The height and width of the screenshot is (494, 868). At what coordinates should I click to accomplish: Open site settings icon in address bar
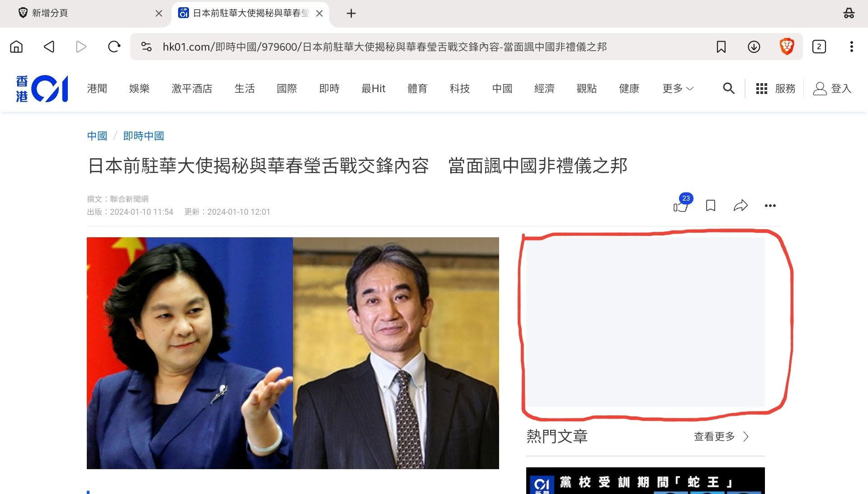tap(146, 47)
